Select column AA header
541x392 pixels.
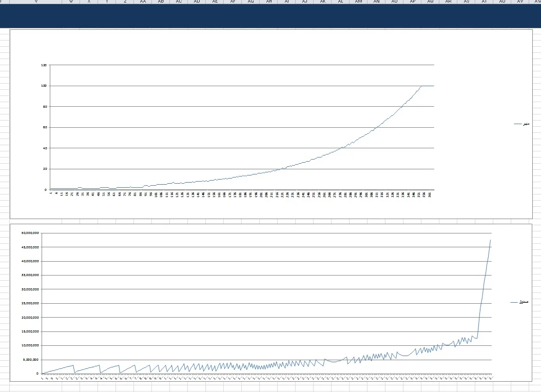coord(143,2)
